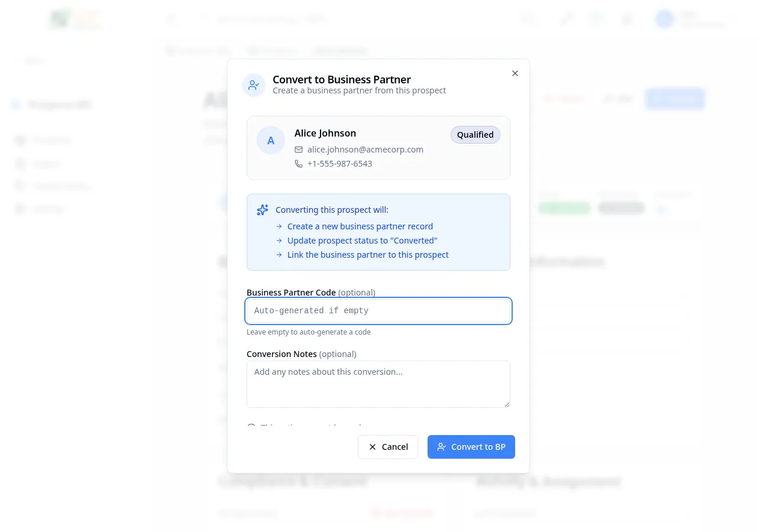Screen dimensions: 757x532
Task: Click the envelope icon beside Alice's email address
Action: [299, 150]
